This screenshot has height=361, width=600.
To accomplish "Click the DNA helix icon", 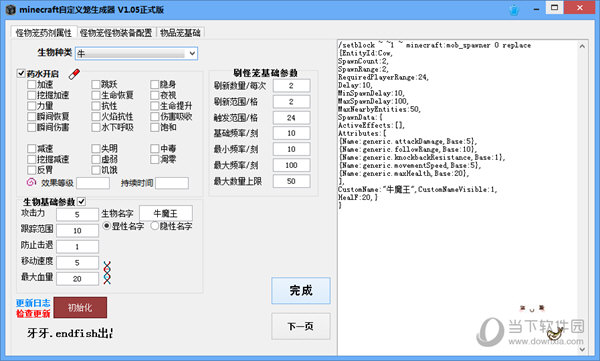I will (x=107, y=273).
